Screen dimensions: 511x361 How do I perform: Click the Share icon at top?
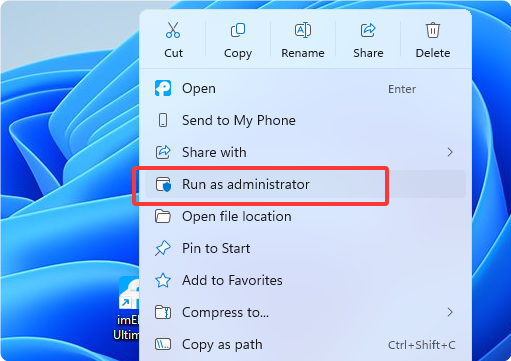368,30
